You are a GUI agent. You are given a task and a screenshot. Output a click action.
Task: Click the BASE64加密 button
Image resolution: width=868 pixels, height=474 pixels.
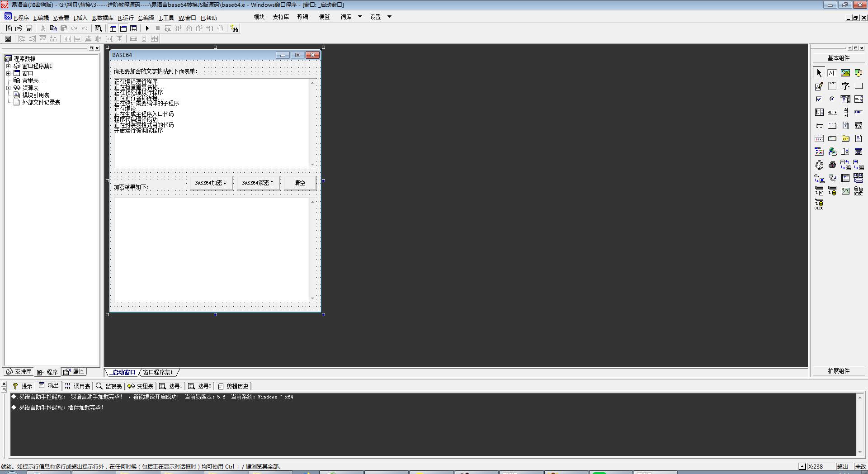pyautogui.click(x=211, y=183)
